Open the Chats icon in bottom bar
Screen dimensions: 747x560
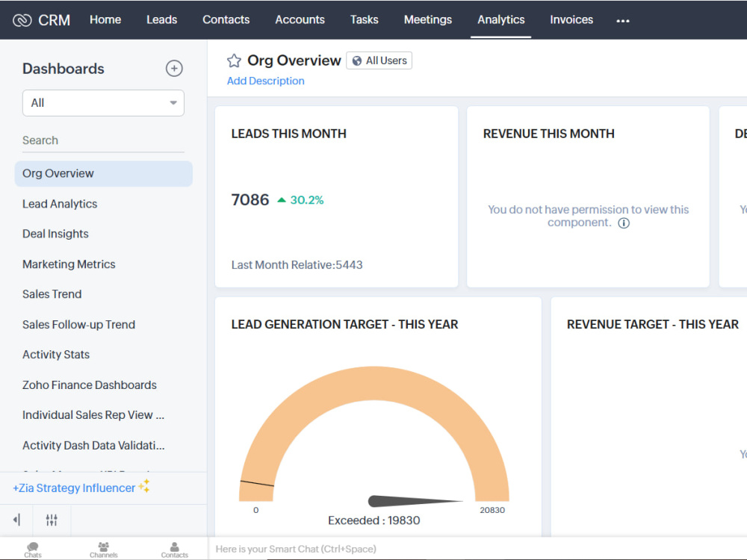tap(33, 550)
